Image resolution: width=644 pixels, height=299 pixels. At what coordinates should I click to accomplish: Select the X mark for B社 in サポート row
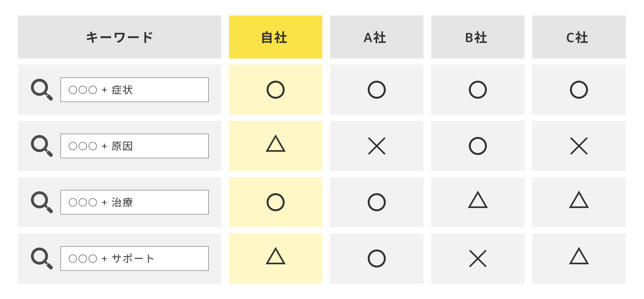pyautogui.click(x=478, y=258)
